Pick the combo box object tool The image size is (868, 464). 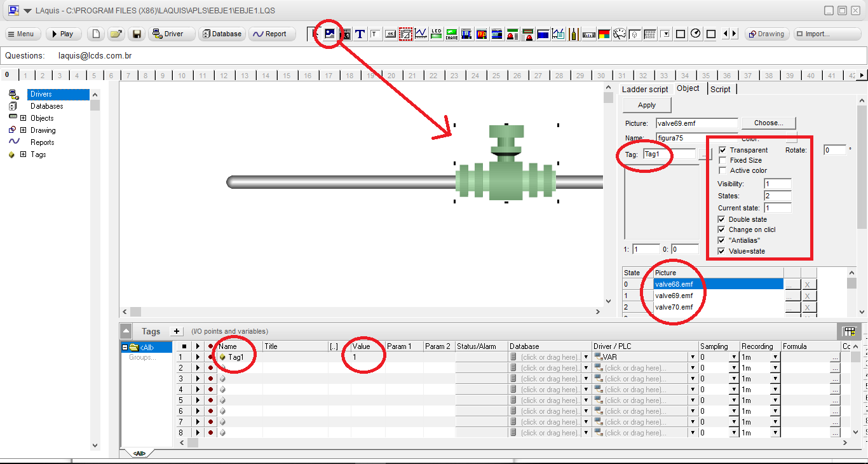pyautogui.click(x=667, y=34)
